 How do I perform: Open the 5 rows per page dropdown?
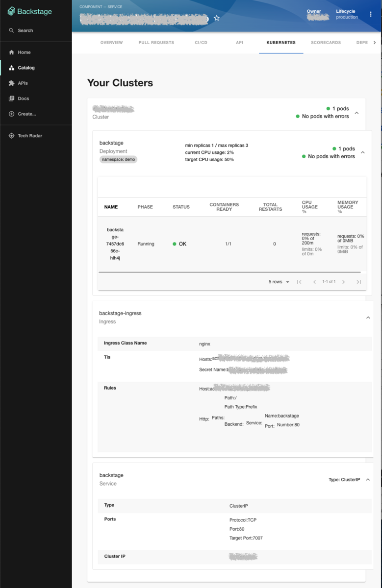click(279, 282)
